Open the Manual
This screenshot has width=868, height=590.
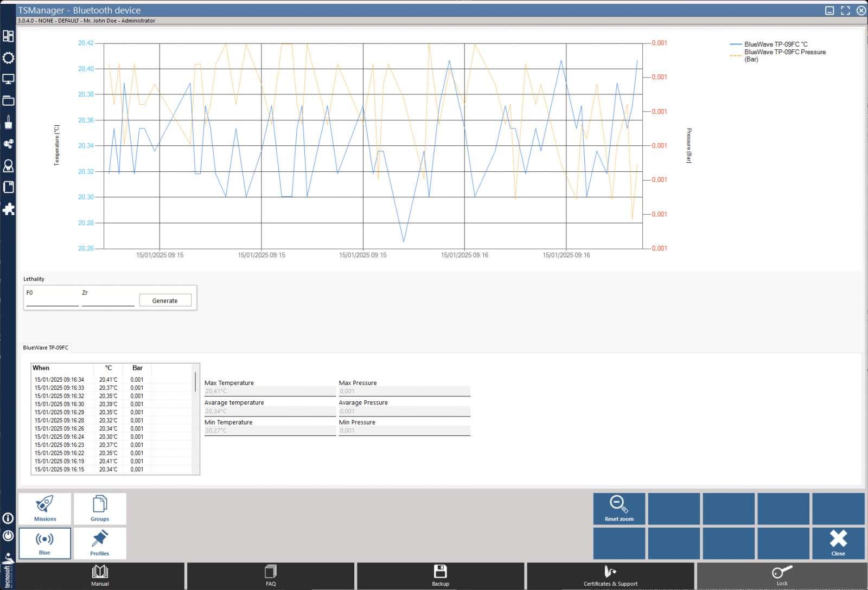tap(100, 576)
